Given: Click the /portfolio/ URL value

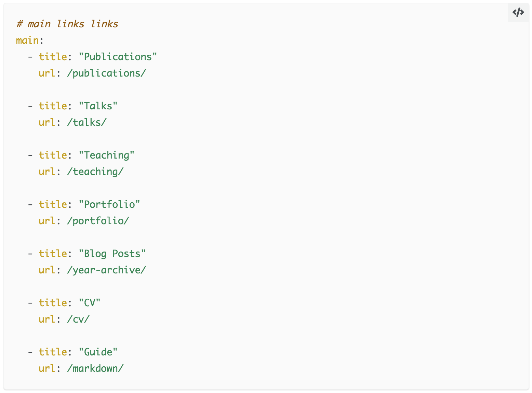Looking at the screenshot, I should click(x=98, y=221).
